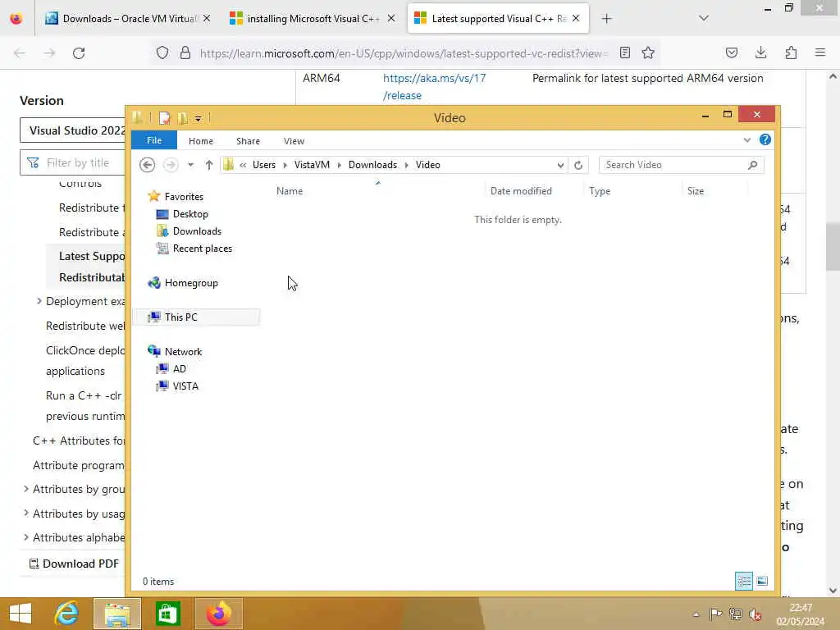This screenshot has height=630, width=840.
Task: Toggle Firefox reader view
Action: (x=624, y=52)
